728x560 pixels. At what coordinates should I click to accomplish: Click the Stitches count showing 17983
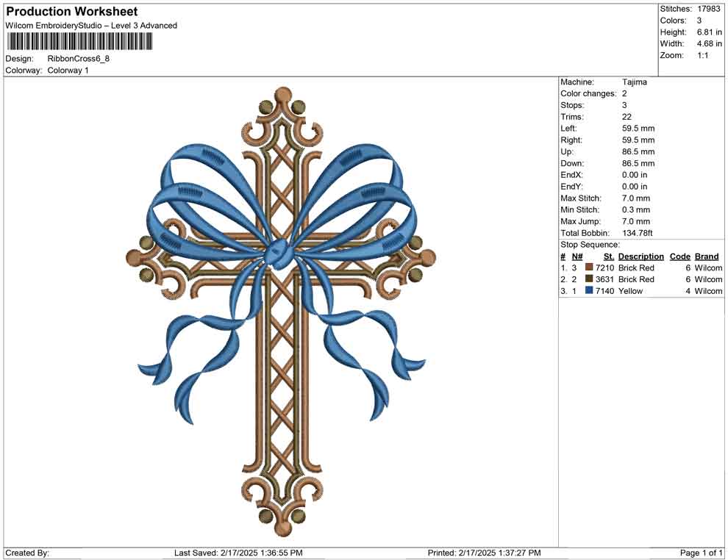point(710,7)
